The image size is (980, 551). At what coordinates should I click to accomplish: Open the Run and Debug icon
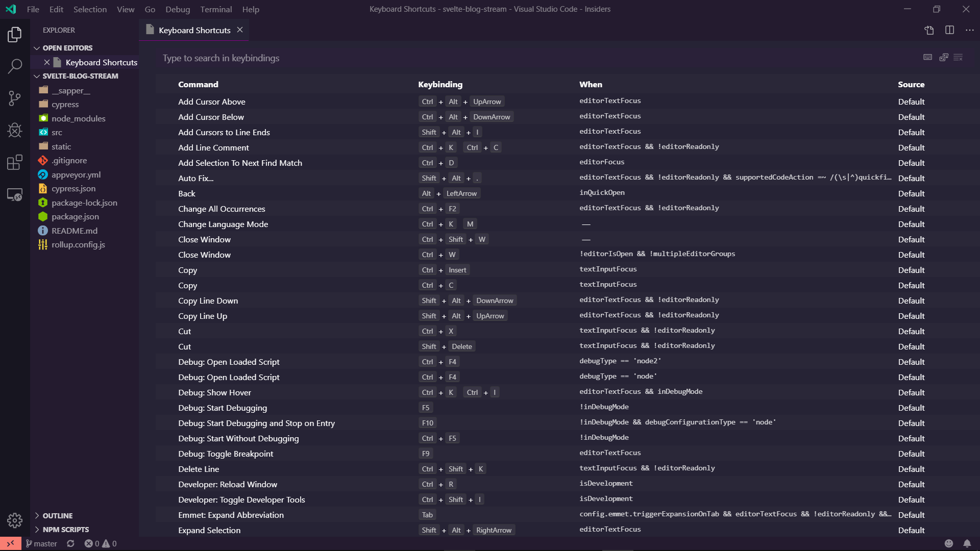15,131
